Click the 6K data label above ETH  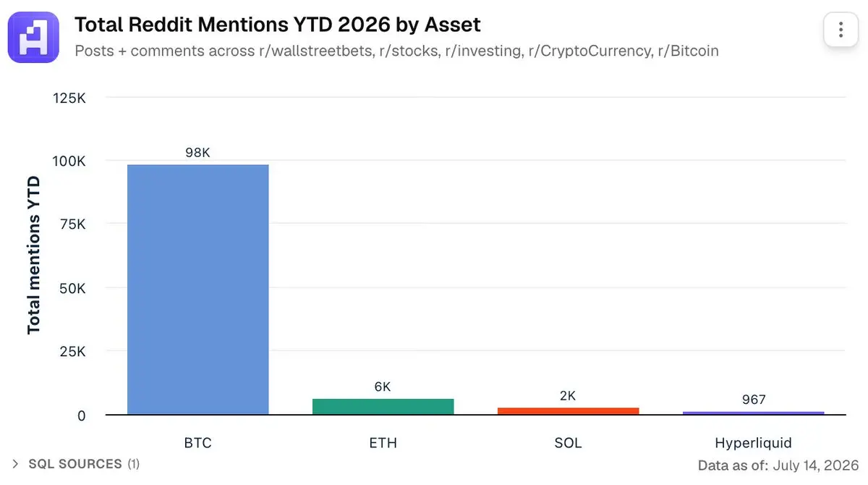pos(383,387)
